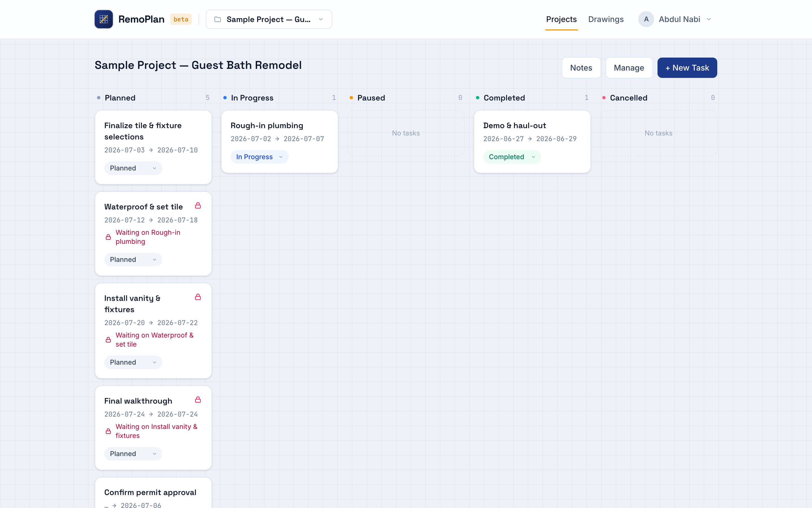Open Completed status dropdown on Demo & haul-out
This screenshot has height=508, width=812.
(x=512, y=157)
